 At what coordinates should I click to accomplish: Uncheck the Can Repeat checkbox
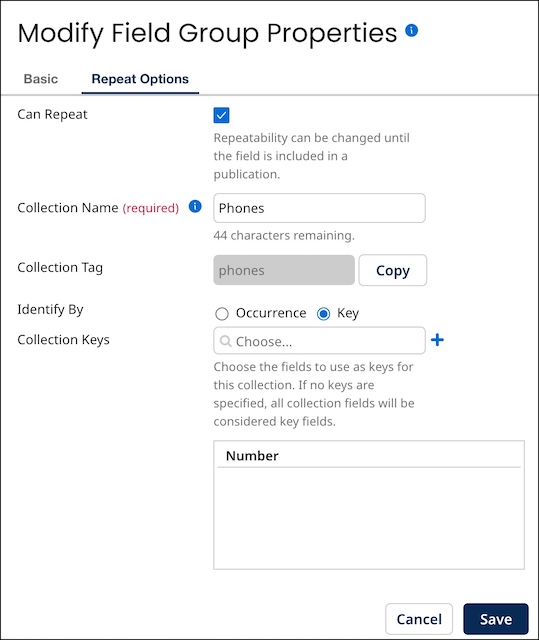(222, 115)
